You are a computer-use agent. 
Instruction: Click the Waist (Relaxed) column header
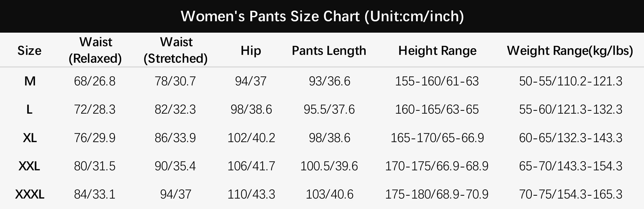click(x=95, y=50)
